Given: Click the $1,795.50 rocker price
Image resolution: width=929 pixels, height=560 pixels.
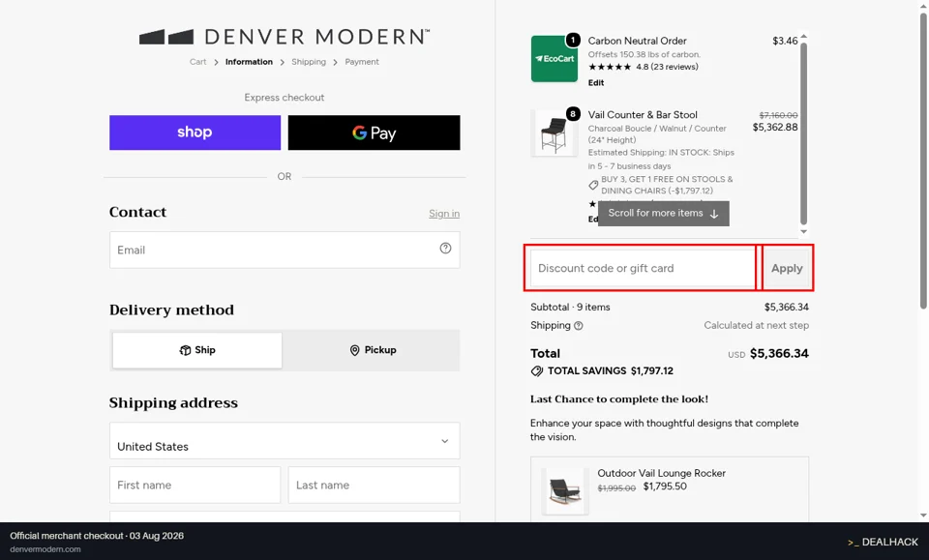Looking at the screenshot, I should point(665,486).
